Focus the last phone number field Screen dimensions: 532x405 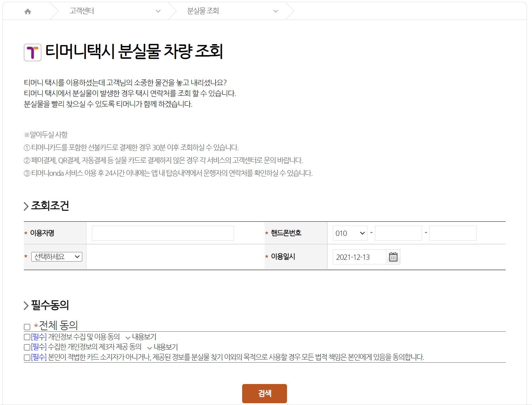coord(453,233)
